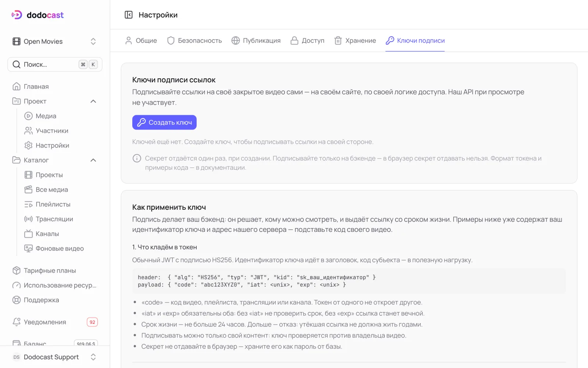Image resolution: width=588 pixels, height=368 pixels.
Task: Switch to the Доступ tab
Action: click(308, 40)
